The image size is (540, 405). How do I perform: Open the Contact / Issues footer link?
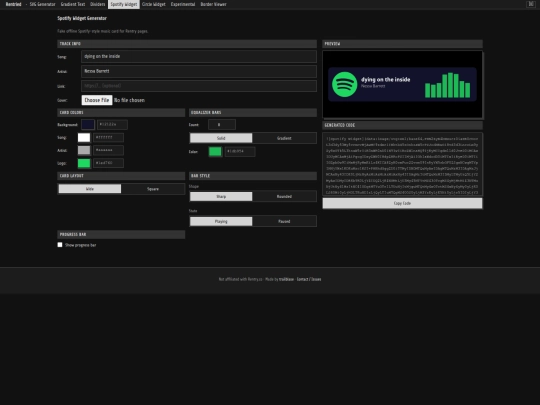[x=309, y=279]
